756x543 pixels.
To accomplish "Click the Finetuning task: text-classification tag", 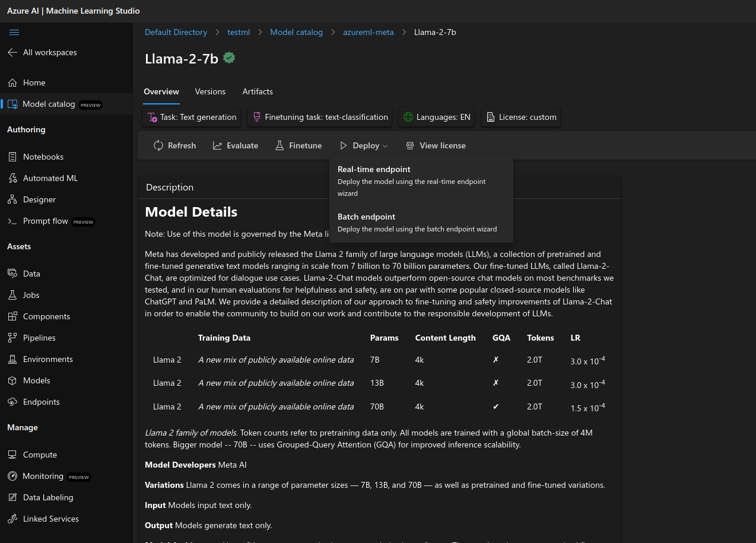I will point(320,117).
